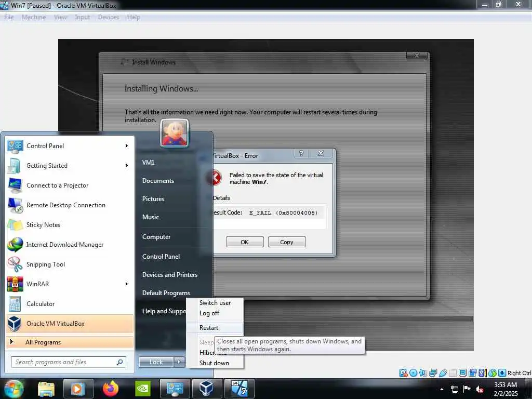The height and width of the screenshot is (399, 532).
Task: Open the VM1 user folder link
Action: 148,163
